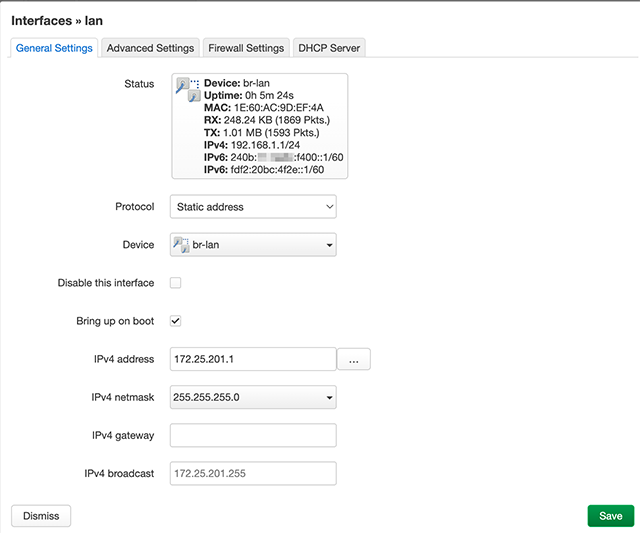
Task: Click the Bring up on boot label
Action: click(x=115, y=321)
